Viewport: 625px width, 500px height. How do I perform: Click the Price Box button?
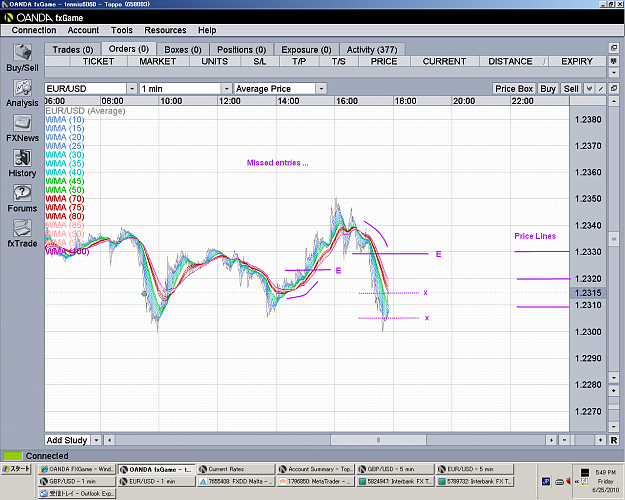[x=514, y=89]
